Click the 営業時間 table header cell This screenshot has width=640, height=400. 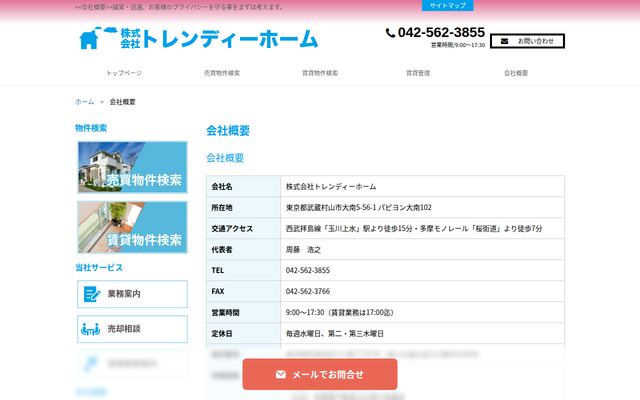point(244,312)
